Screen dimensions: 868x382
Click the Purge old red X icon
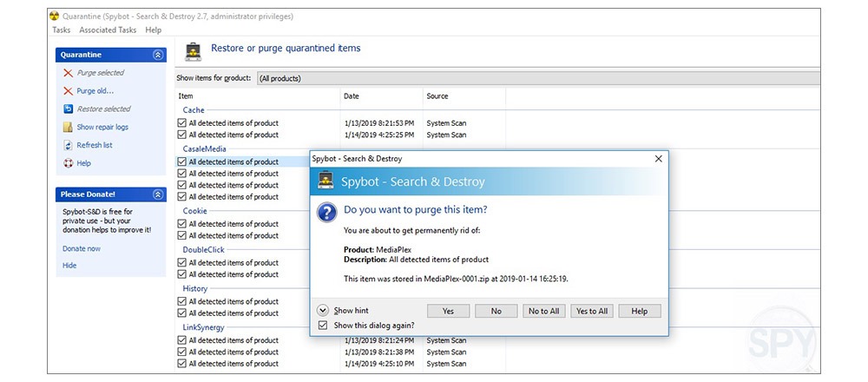point(68,91)
